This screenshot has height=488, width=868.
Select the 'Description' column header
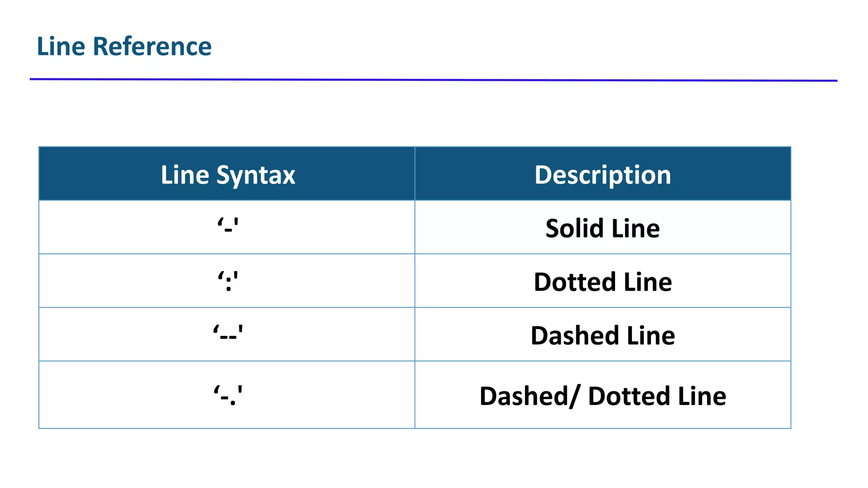[x=602, y=175]
